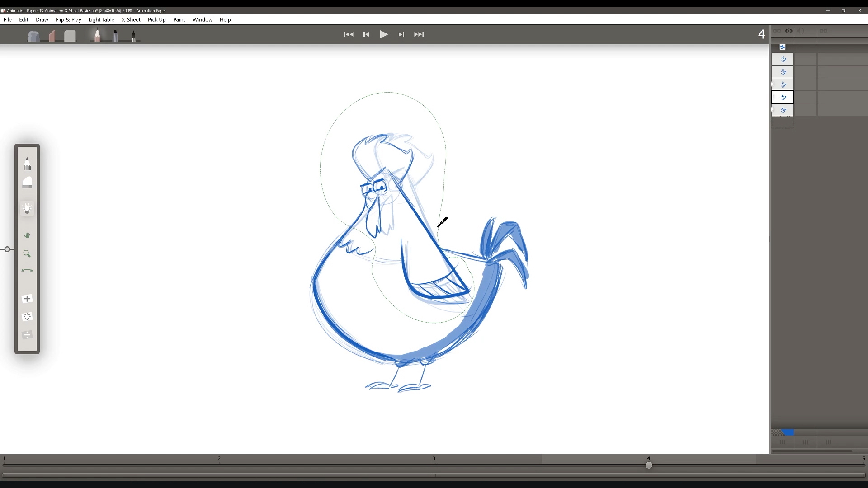Select the magnifier zoom tool
This screenshot has width=868, height=488.
[x=27, y=254]
